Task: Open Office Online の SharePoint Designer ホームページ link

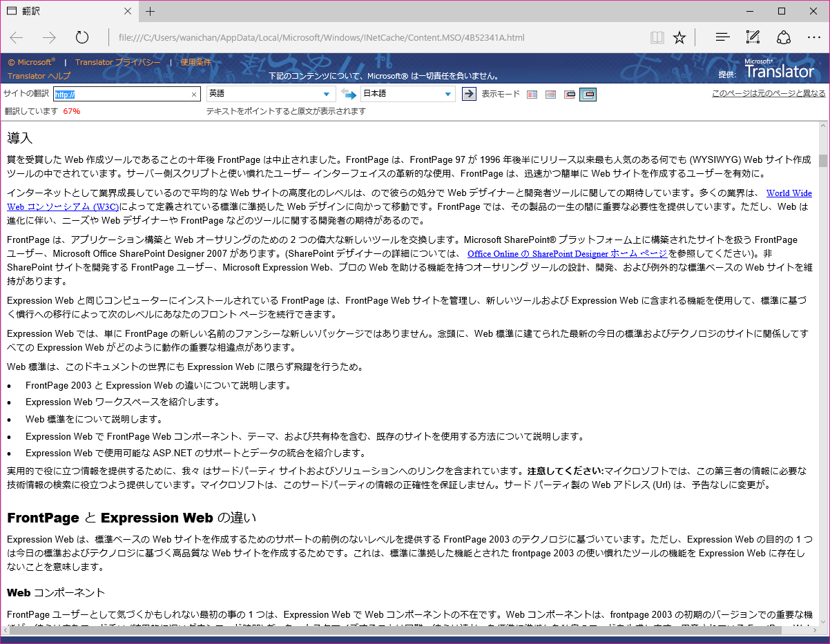Action: (567, 253)
